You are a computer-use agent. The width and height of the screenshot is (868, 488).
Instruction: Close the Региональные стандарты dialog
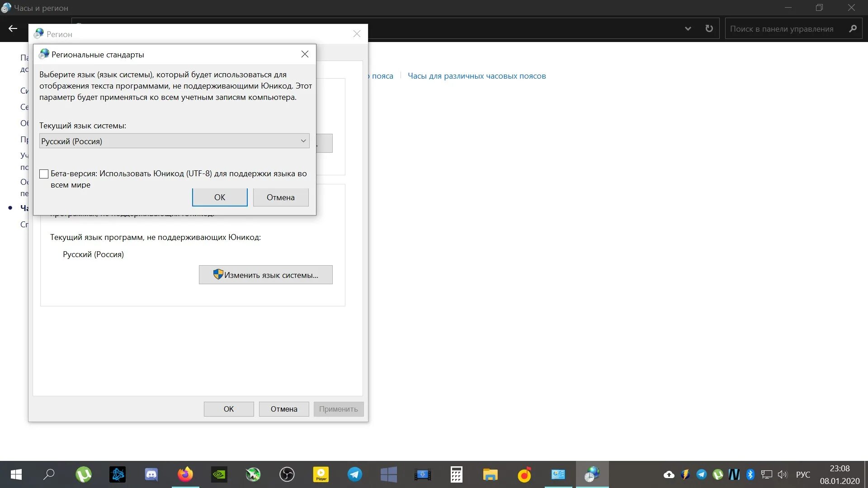[305, 54]
